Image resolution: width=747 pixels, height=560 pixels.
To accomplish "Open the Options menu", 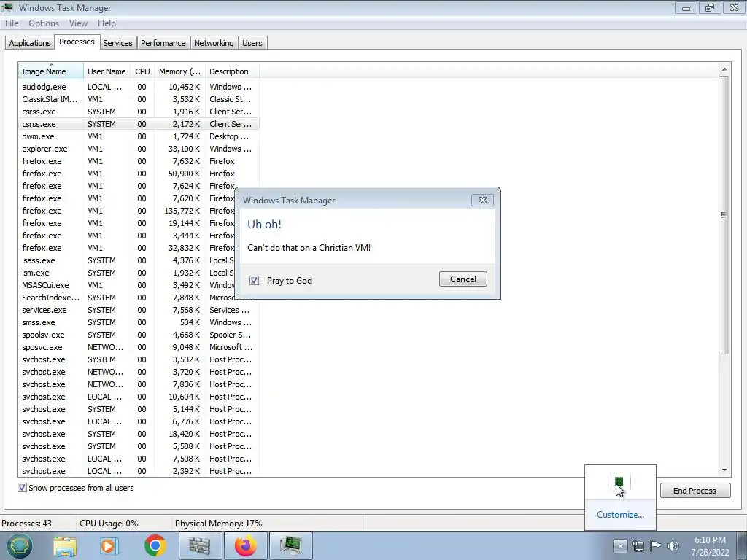I will pos(44,23).
